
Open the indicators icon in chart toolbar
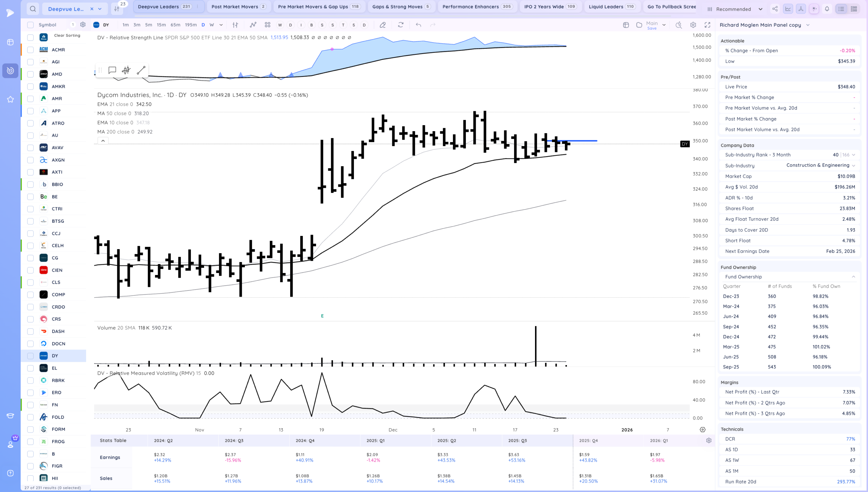[253, 25]
